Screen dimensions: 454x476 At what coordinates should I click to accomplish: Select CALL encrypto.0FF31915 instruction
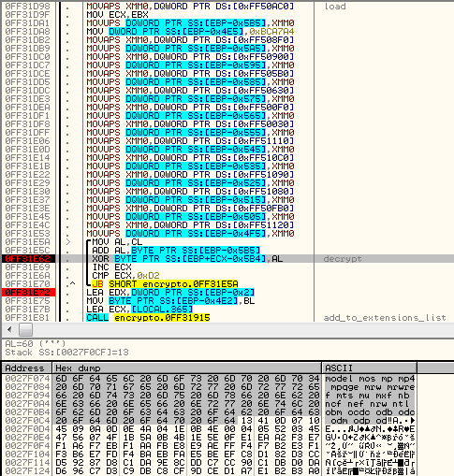tap(148, 318)
